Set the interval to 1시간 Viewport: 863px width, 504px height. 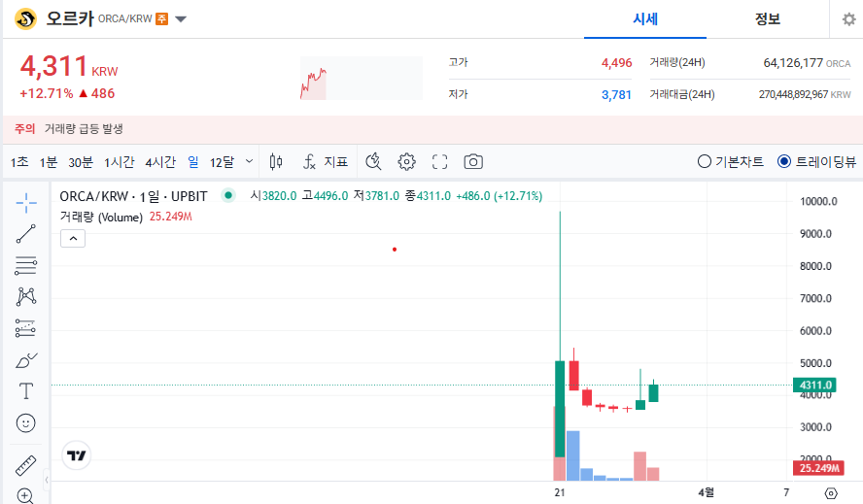point(120,162)
